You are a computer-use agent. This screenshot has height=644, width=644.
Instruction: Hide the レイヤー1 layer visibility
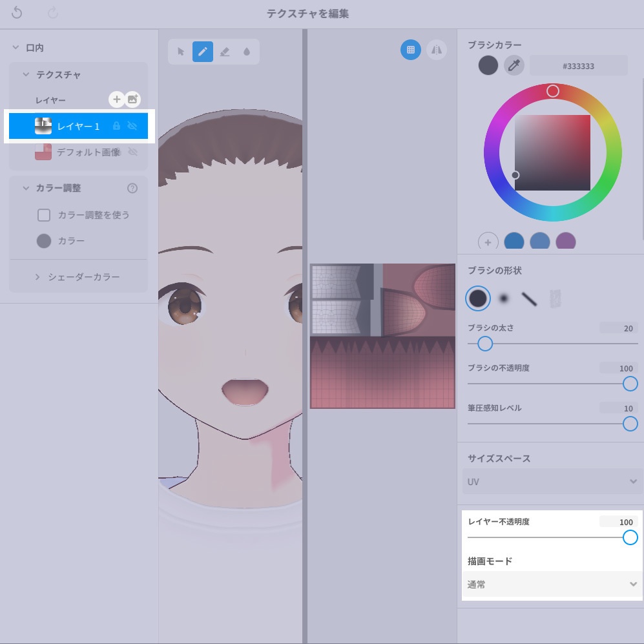[x=132, y=126]
